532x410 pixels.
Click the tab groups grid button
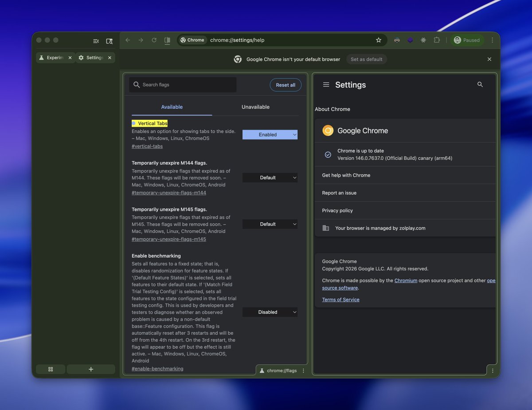51,369
